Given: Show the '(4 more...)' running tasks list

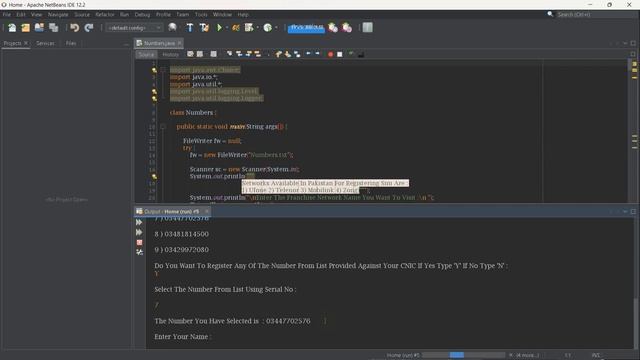Looking at the screenshot, I should click(x=527, y=355).
